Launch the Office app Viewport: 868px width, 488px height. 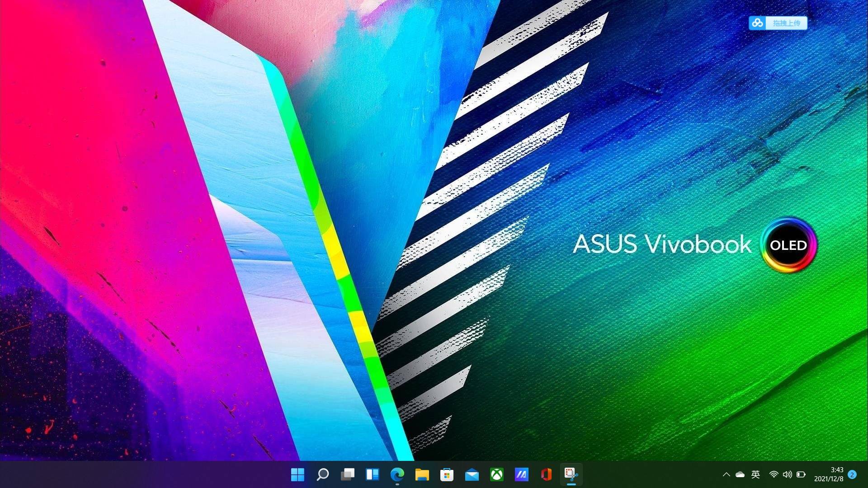pos(546,474)
